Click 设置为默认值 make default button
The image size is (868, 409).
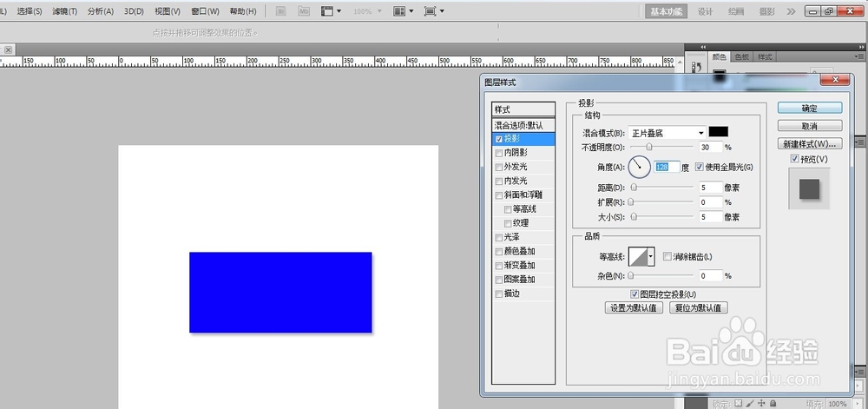634,307
